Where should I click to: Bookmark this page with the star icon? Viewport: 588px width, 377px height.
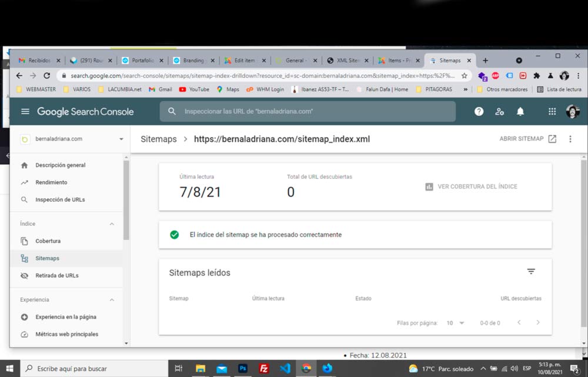[465, 76]
